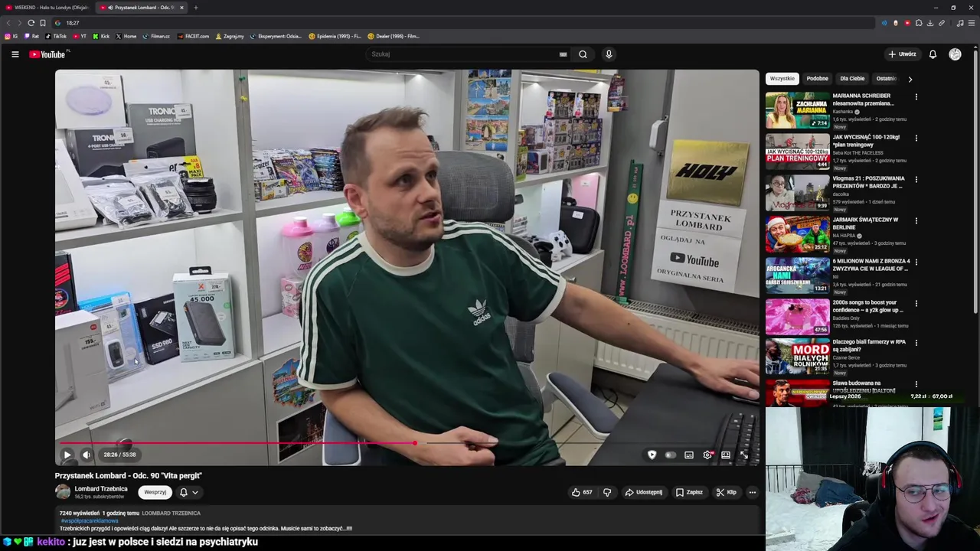
Task: Open YouTube notifications bell in header
Action: (933, 54)
